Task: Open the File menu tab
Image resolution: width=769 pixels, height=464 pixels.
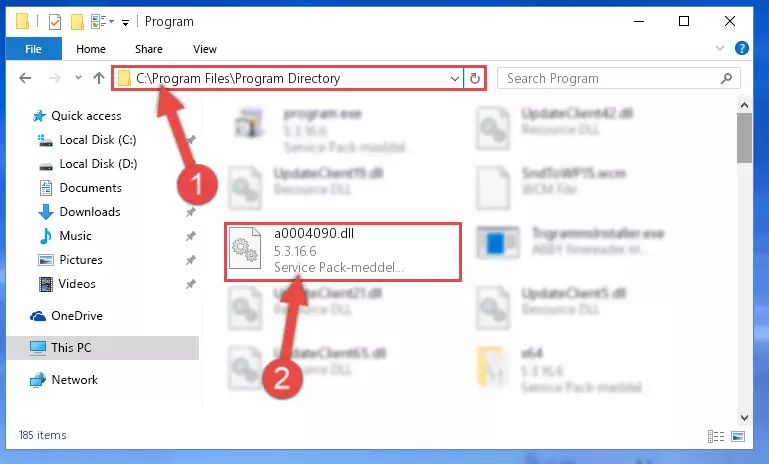Action: click(x=33, y=49)
